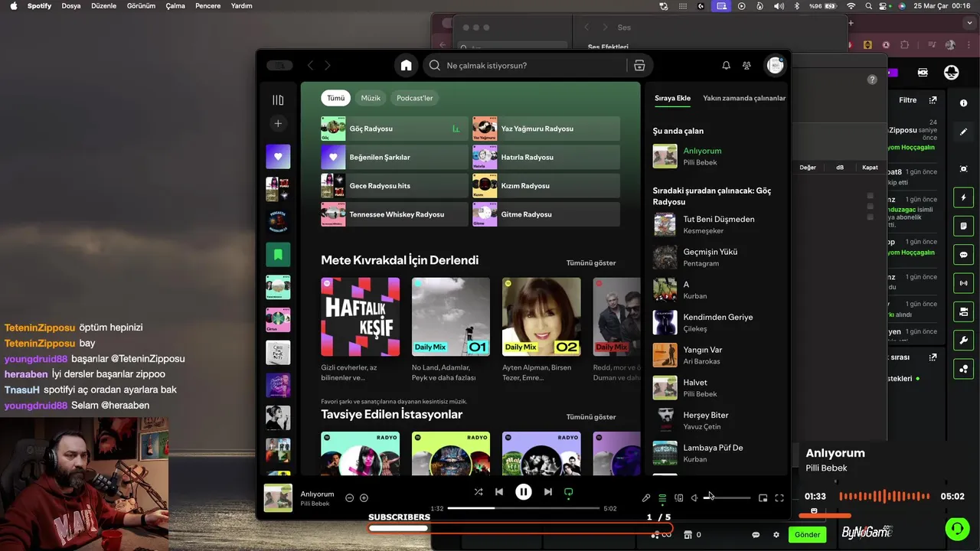Open the Daily Mix 01 card

450,330
